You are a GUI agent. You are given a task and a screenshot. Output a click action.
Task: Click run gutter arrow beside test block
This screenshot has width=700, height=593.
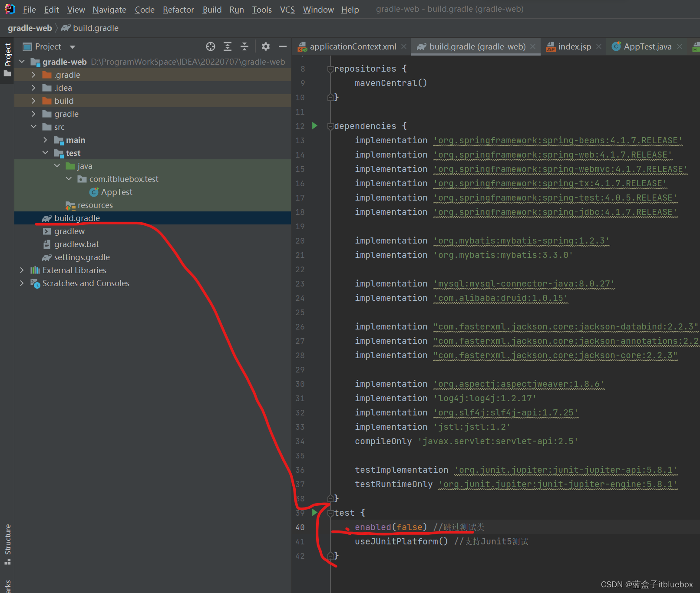point(315,513)
